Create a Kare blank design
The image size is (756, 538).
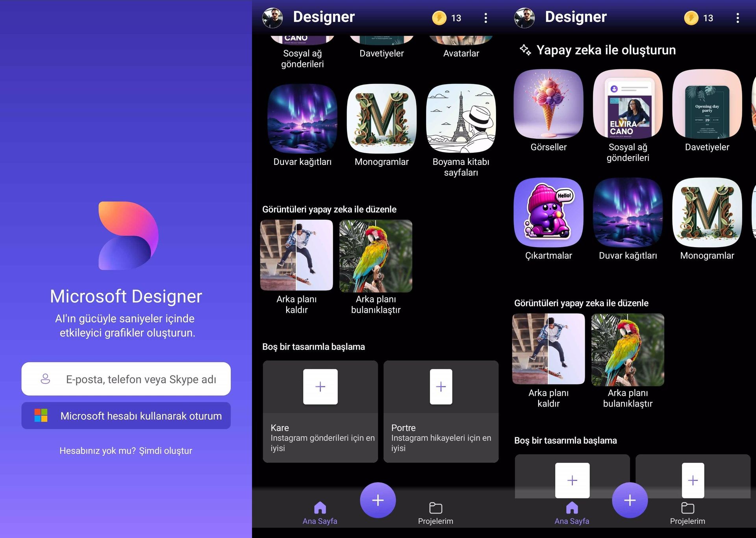[x=321, y=411]
